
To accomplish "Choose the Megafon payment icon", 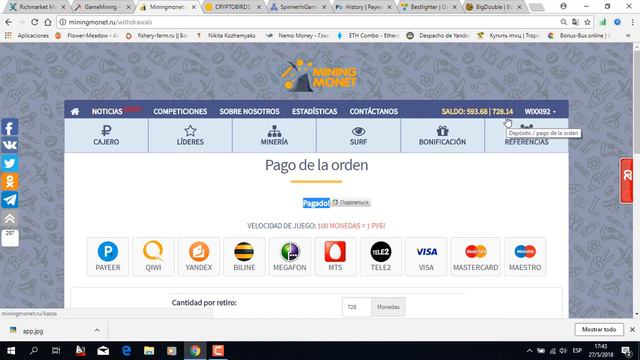I will click(x=290, y=256).
